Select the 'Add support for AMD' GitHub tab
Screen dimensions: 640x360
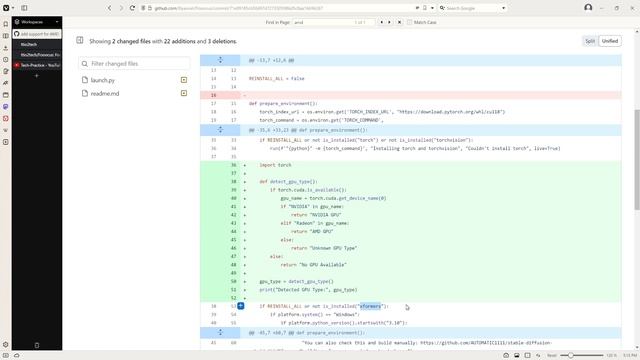pyautogui.click(x=37, y=34)
